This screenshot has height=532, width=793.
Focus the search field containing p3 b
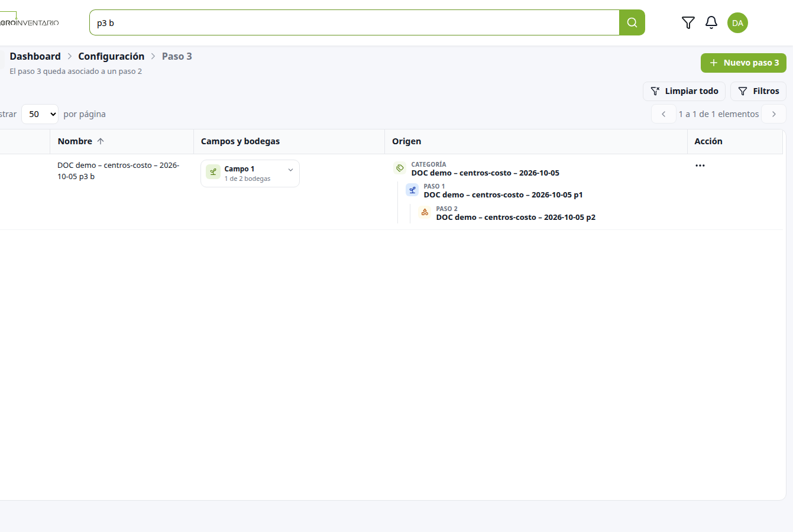pos(354,22)
